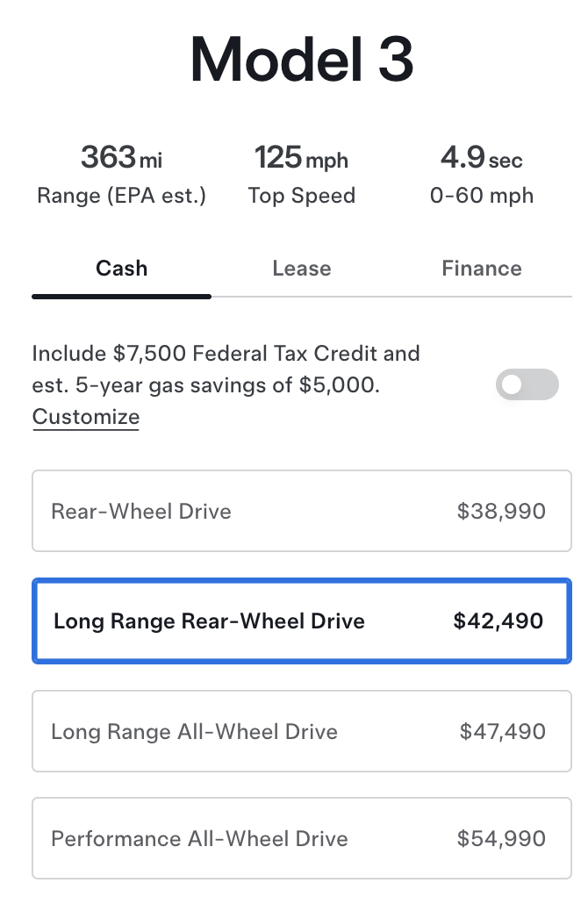This screenshot has height=897, width=588.
Task: Click the $42,490 price
Action: (x=498, y=621)
